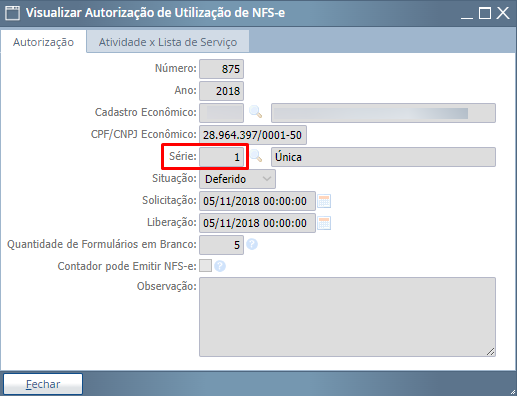
Task: Select the Número field with 875
Action: [221, 69]
